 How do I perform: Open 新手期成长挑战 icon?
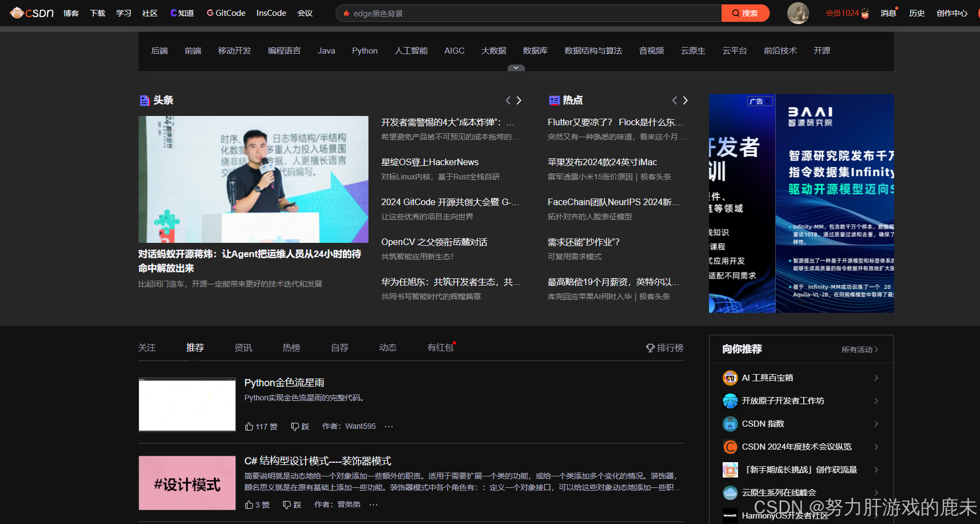(x=730, y=470)
